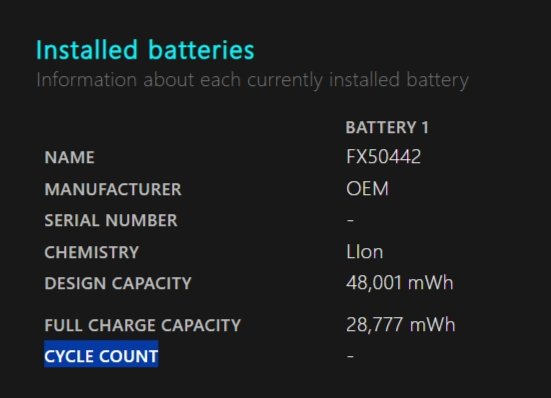551x398 pixels.
Task: Select the LIon chemistry value
Action: (364, 252)
